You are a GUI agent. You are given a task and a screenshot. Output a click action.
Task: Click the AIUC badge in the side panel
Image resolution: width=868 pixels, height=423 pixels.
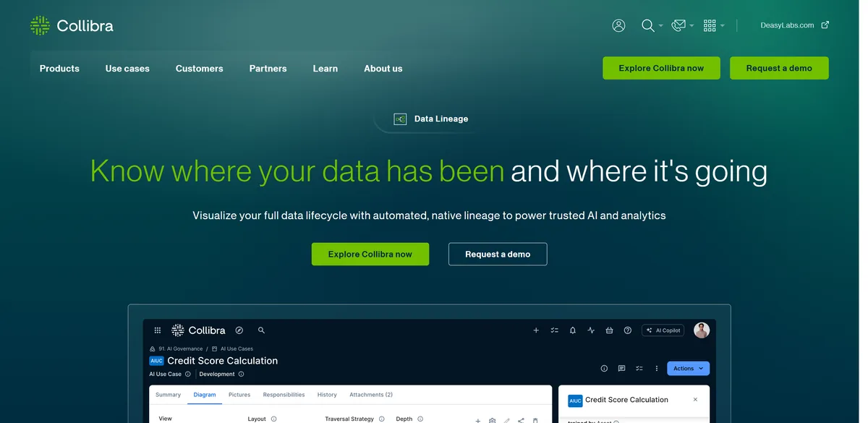click(x=575, y=400)
